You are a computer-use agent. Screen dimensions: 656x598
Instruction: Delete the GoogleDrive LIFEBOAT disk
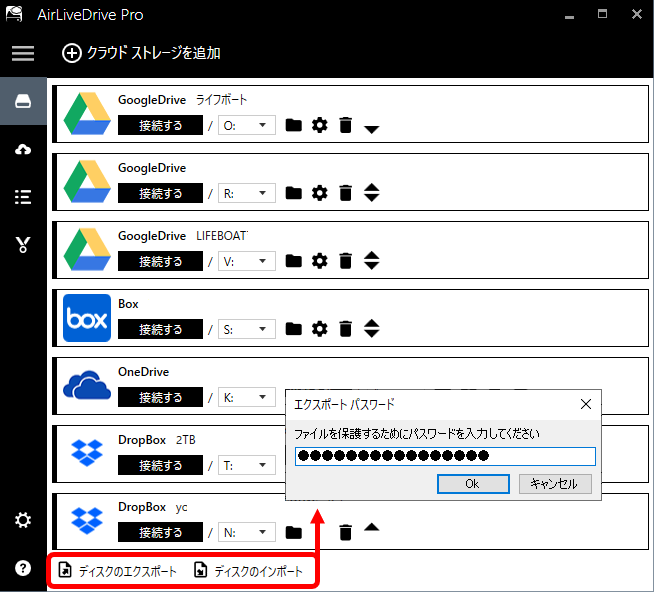(x=346, y=261)
